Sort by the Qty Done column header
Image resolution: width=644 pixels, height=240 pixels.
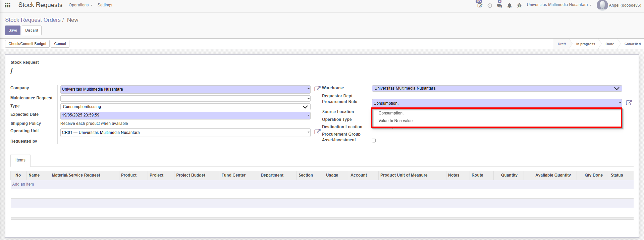pos(594,175)
